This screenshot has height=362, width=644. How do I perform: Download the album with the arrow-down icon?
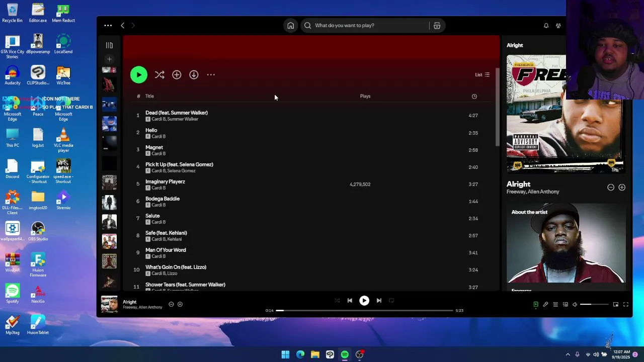194,74
